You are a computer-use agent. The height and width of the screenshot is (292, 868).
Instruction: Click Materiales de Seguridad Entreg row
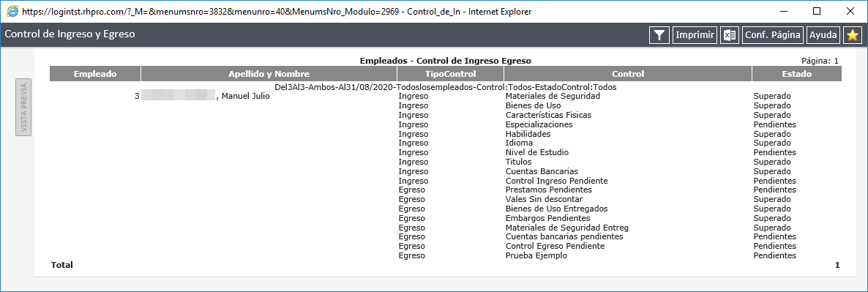pyautogui.click(x=567, y=228)
